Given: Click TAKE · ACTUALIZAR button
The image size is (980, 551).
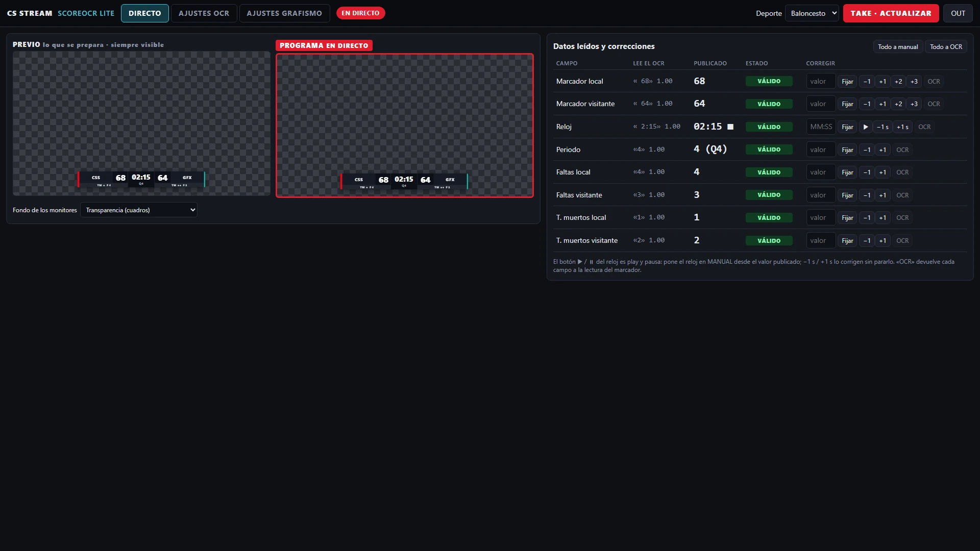Looking at the screenshot, I should coord(891,13).
